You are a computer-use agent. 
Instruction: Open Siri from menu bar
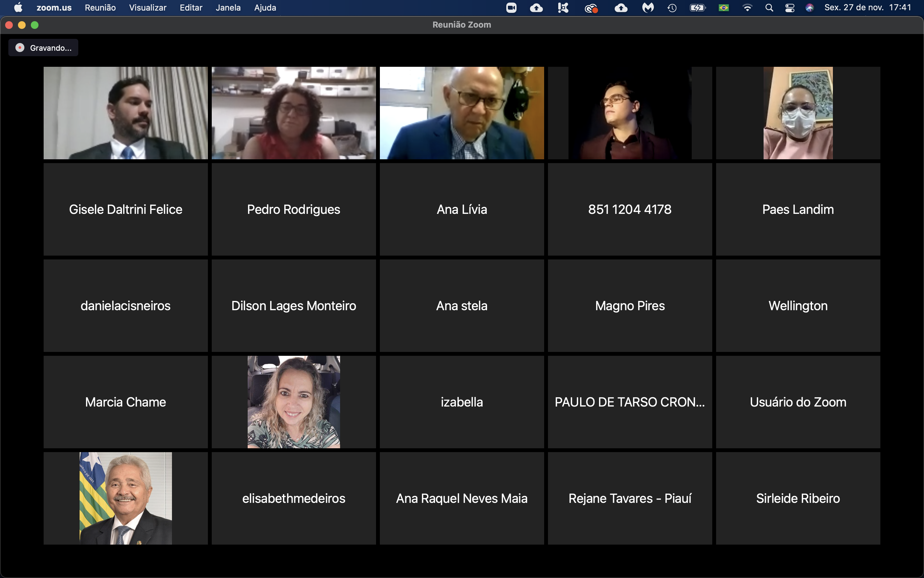point(809,8)
